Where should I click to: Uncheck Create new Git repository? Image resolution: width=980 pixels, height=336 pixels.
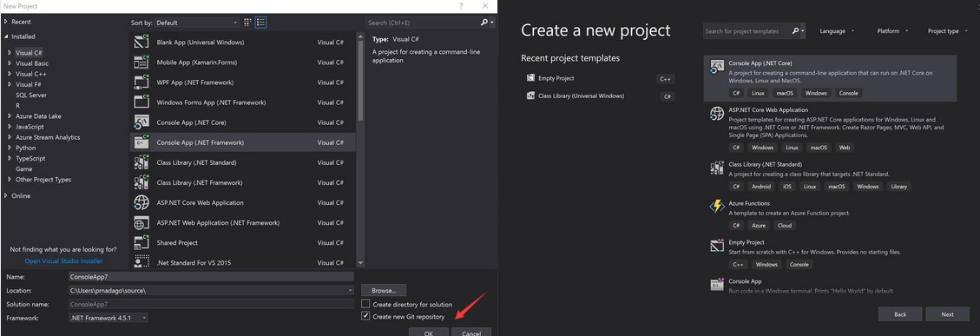point(365,317)
